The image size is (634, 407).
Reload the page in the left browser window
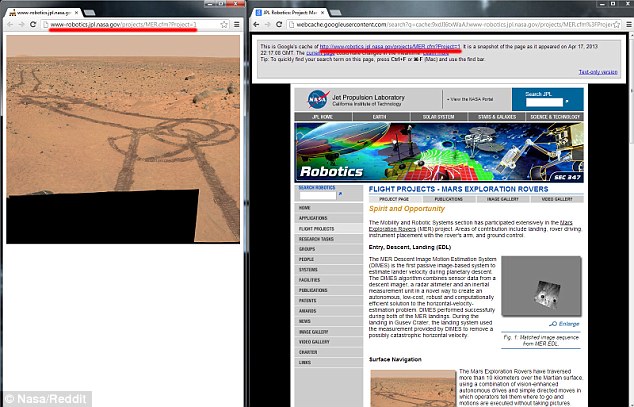[33, 25]
